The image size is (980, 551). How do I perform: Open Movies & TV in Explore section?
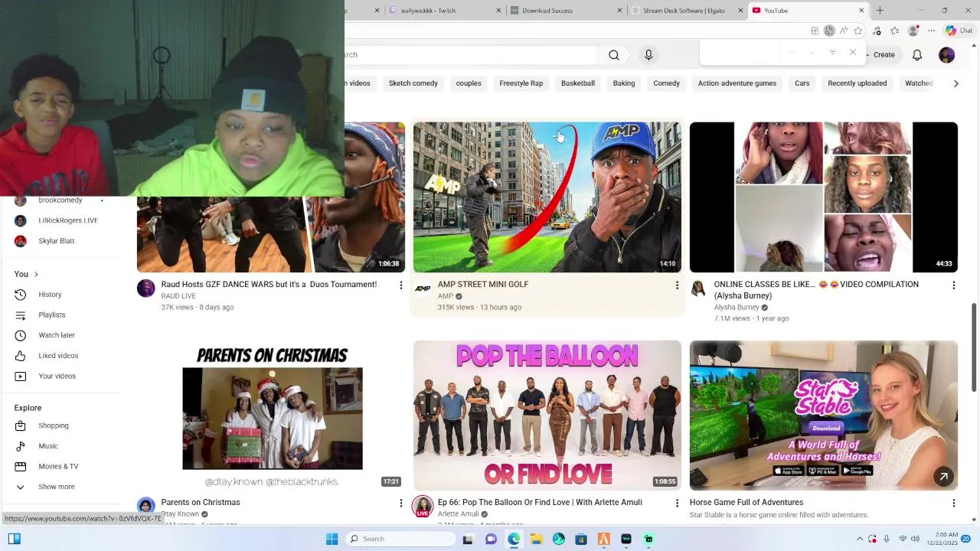[x=60, y=466]
